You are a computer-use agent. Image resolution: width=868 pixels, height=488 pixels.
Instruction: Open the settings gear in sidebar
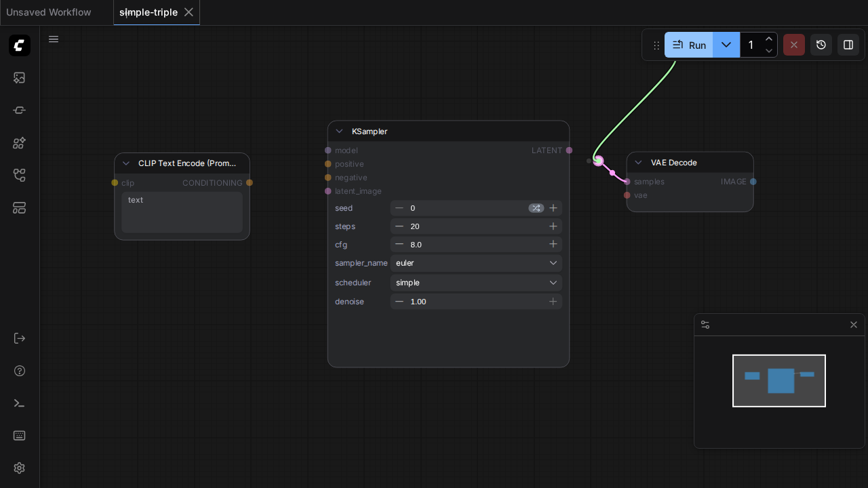20,468
